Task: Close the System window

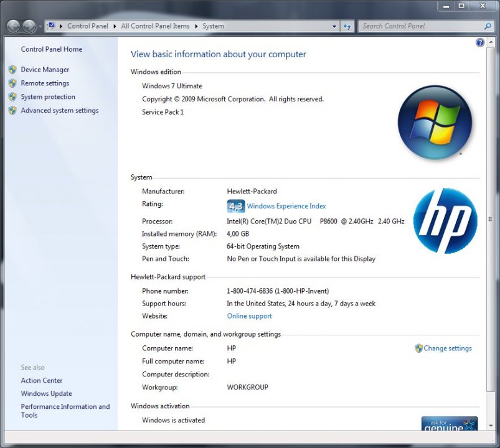Action: (x=483, y=6)
